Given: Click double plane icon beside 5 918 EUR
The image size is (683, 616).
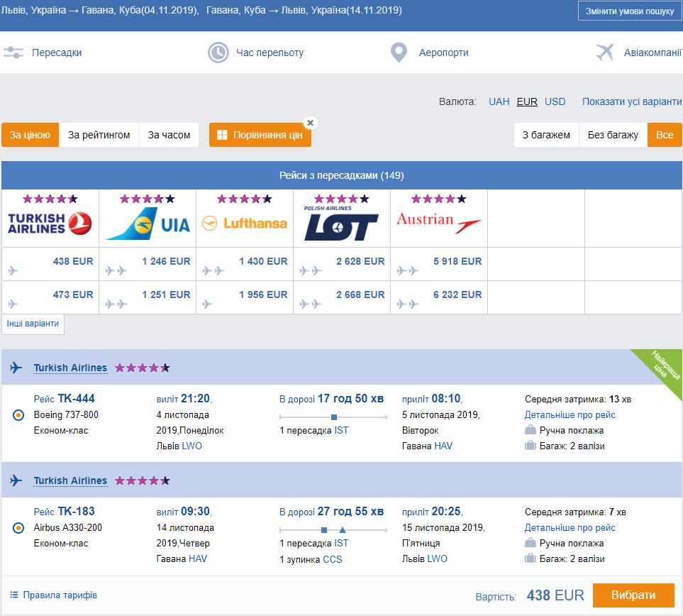Looking at the screenshot, I should coord(407,270).
